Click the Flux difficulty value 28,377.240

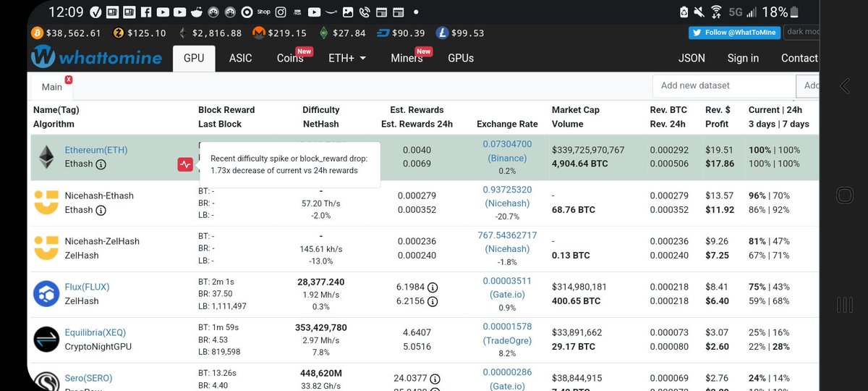pyautogui.click(x=320, y=282)
